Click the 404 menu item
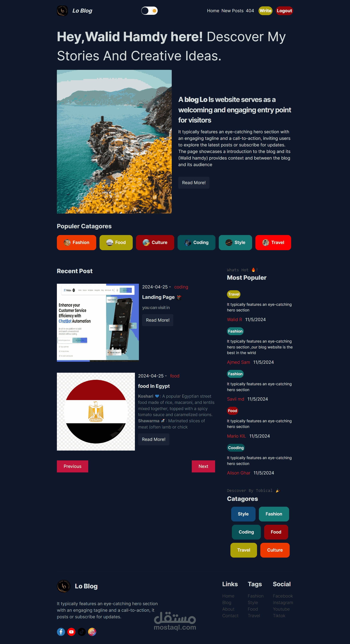The width and height of the screenshot is (350, 644). click(250, 10)
